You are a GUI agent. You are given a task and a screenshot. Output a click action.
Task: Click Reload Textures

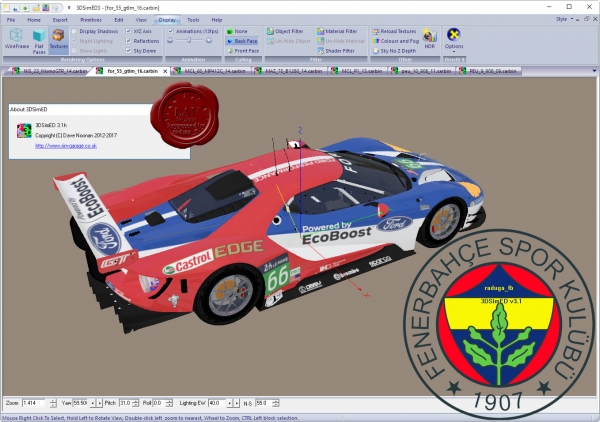click(x=395, y=31)
